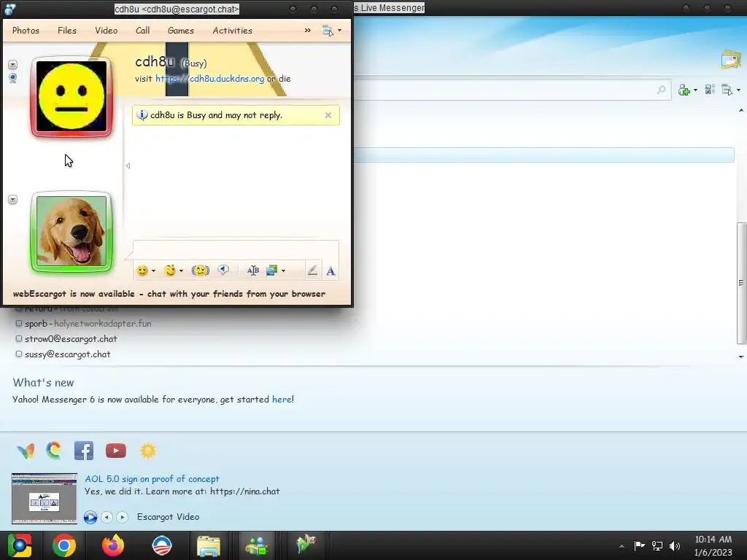Open the show menu icon in chat toolbar
747x560 pixels.
tap(328, 31)
